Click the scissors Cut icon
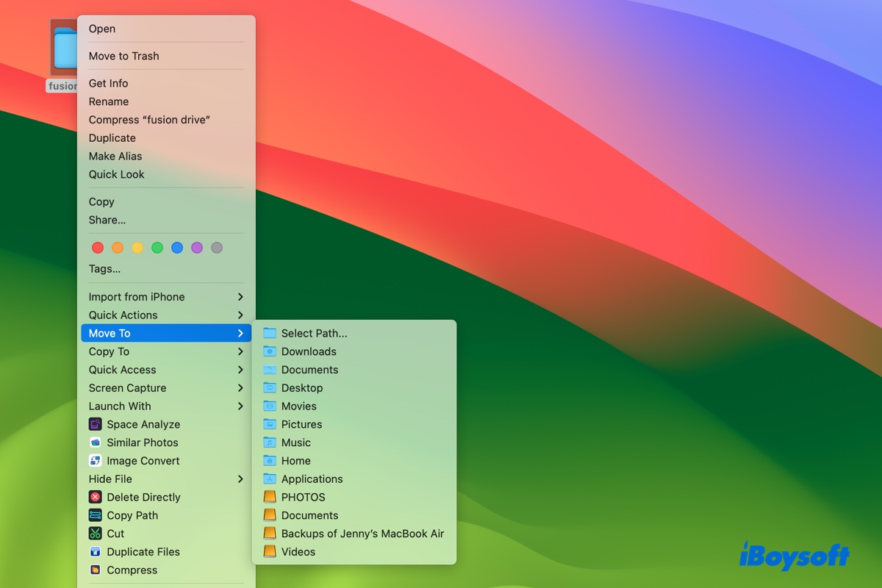This screenshot has width=882, height=588. pyautogui.click(x=95, y=534)
